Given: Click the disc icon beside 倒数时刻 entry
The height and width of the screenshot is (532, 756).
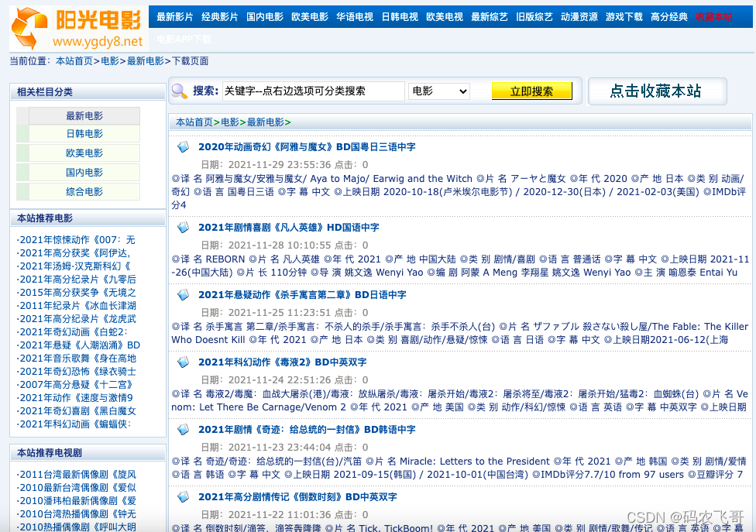Looking at the screenshot, I should click(183, 497).
